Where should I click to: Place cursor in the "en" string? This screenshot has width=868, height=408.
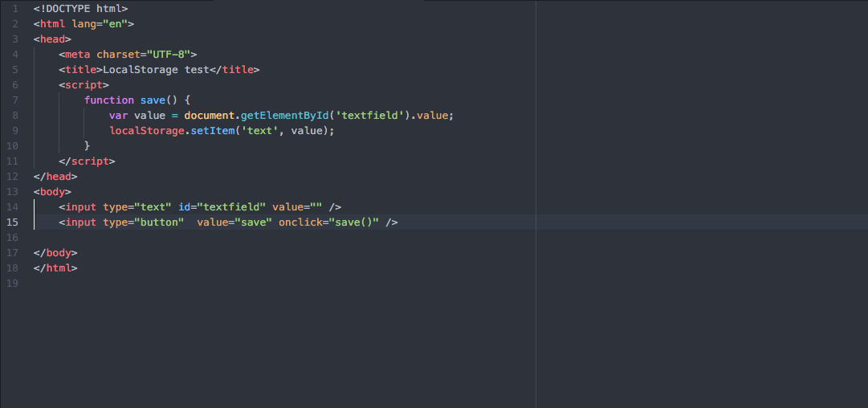pos(116,24)
